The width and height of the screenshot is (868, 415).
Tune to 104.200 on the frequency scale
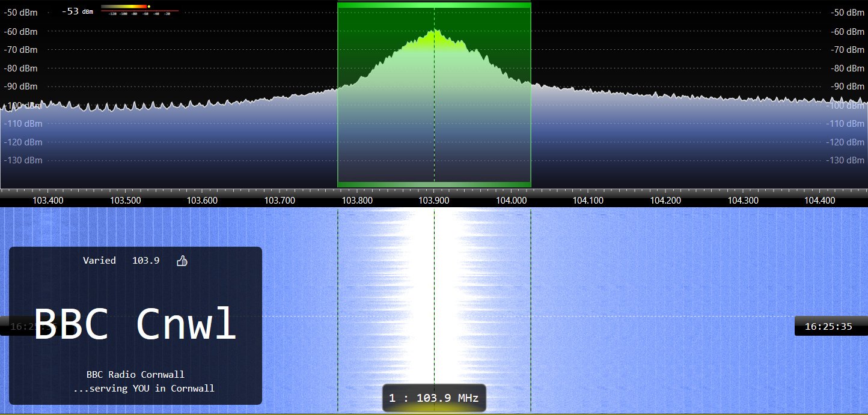click(665, 200)
